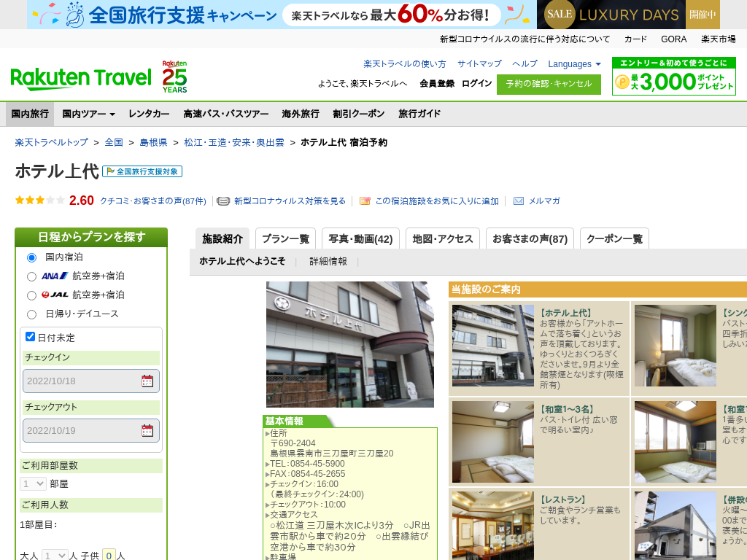Open the サイトマップ link

tap(479, 64)
